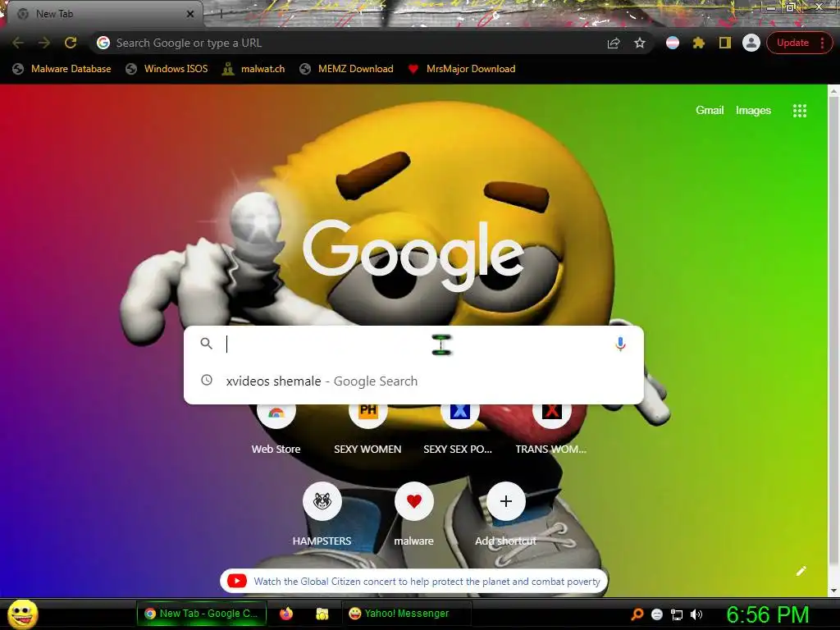The width and height of the screenshot is (840, 630).
Task: Bookmark this tab with the star icon
Action: coord(640,43)
